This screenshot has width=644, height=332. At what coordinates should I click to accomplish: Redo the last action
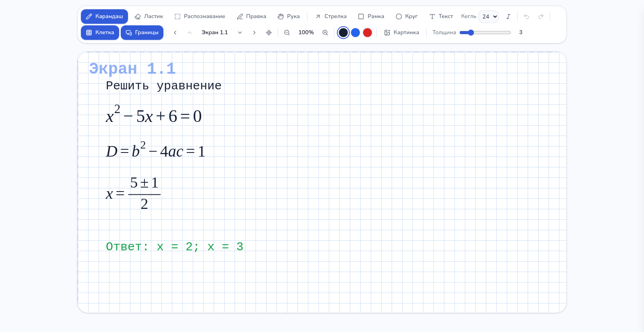click(541, 16)
